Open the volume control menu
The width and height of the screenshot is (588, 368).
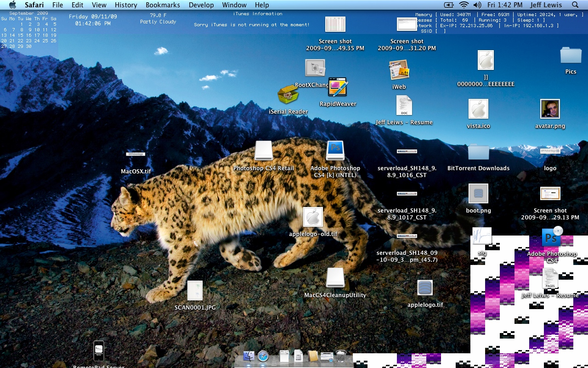pyautogui.click(x=477, y=5)
